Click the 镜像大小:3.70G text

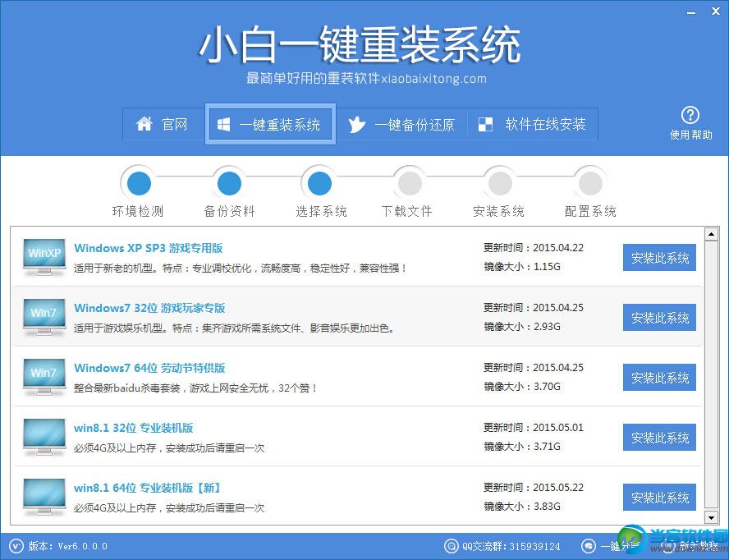pos(521,387)
